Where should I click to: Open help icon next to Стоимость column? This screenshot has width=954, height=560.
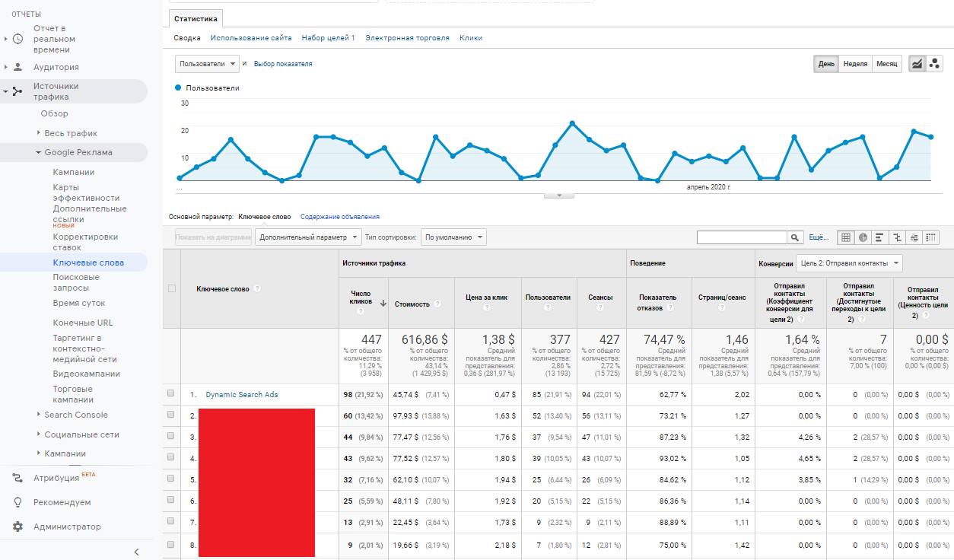(437, 304)
